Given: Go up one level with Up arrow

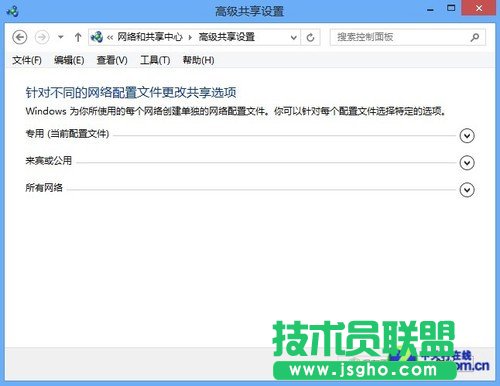Looking at the screenshot, I should 78,37.
